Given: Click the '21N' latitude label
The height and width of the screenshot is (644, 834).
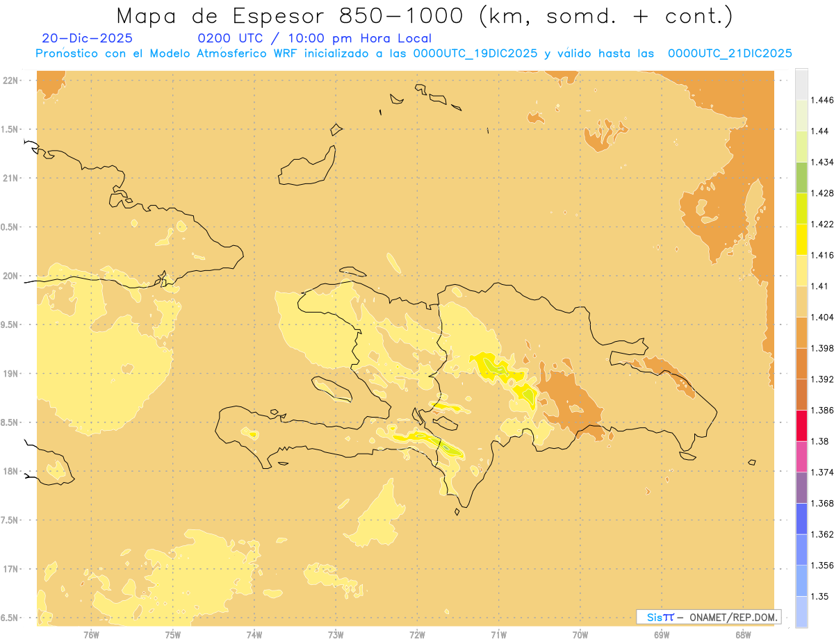Looking at the screenshot, I should pos(11,178).
